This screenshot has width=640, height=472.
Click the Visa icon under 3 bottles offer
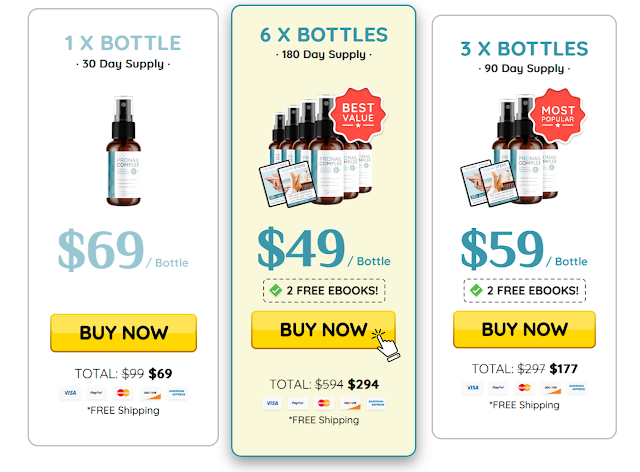pyautogui.click(x=473, y=387)
